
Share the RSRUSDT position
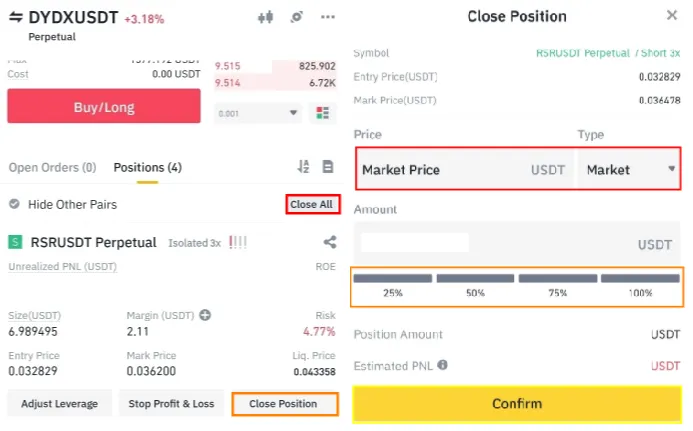[x=330, y=242]
